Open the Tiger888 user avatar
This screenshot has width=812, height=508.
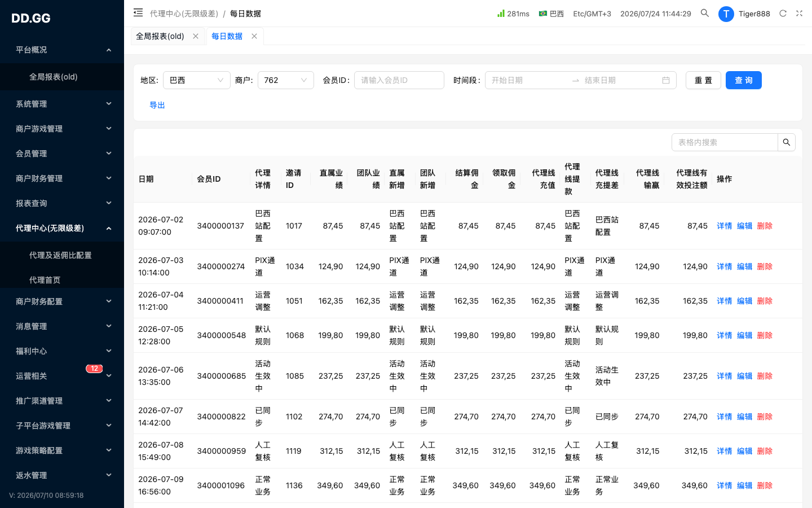pyautogui.click(x=726, y=14)
